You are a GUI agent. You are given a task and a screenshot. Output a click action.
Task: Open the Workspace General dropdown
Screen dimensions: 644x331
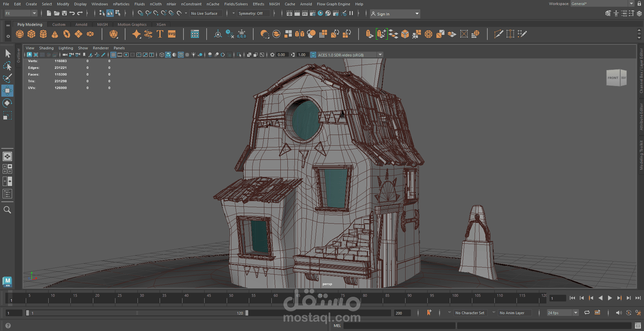click(602, 4)
